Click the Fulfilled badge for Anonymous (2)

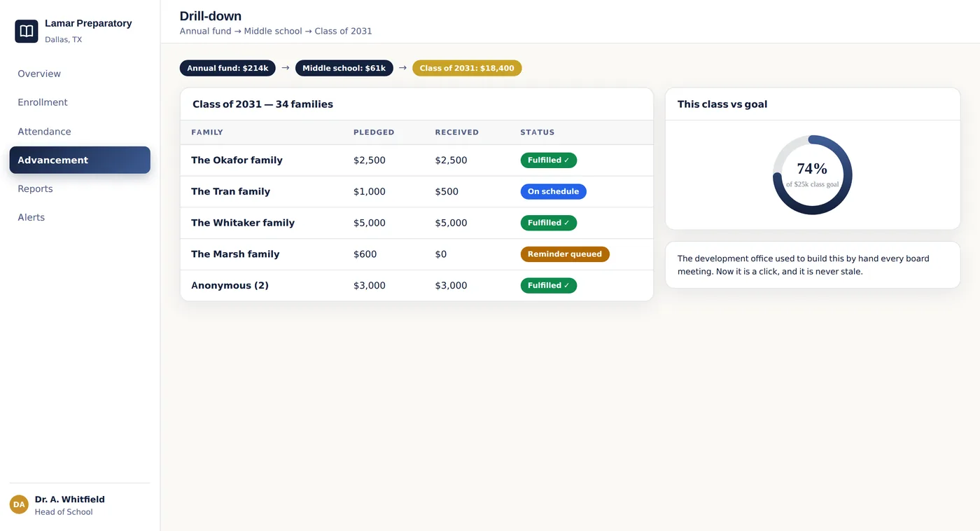(549, 285)
